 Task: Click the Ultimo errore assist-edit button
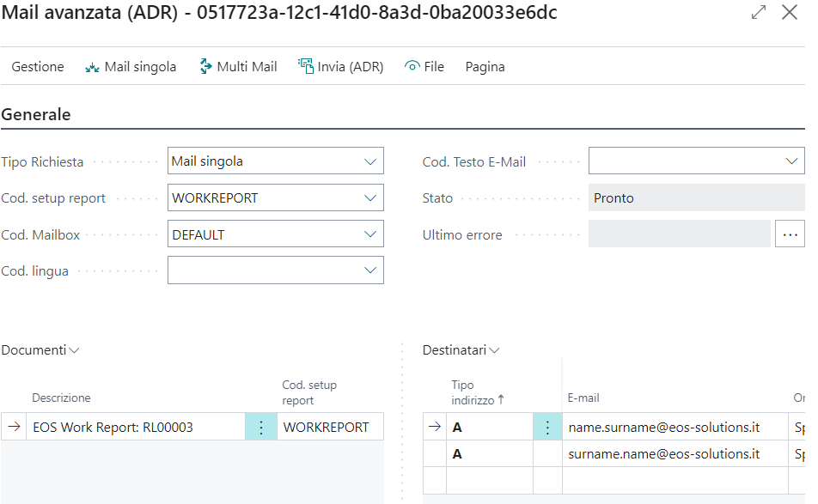tap(790, 234)
